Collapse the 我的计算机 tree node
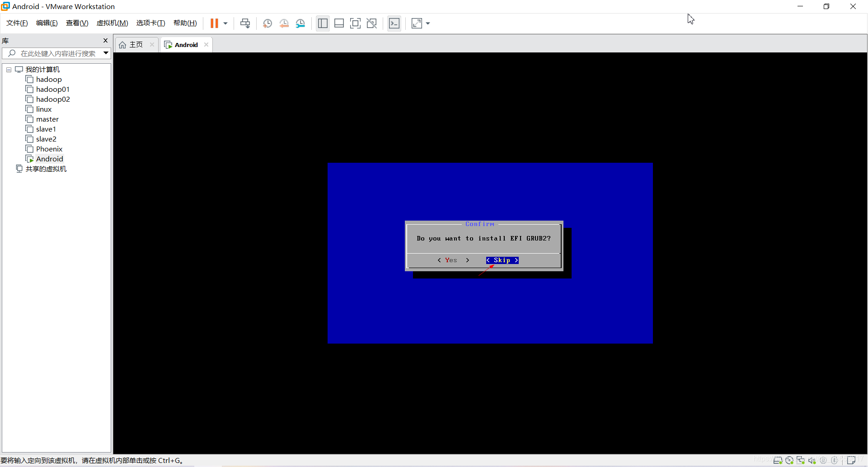This screenshot has height=467, width=868. click(x=9, y=70)
